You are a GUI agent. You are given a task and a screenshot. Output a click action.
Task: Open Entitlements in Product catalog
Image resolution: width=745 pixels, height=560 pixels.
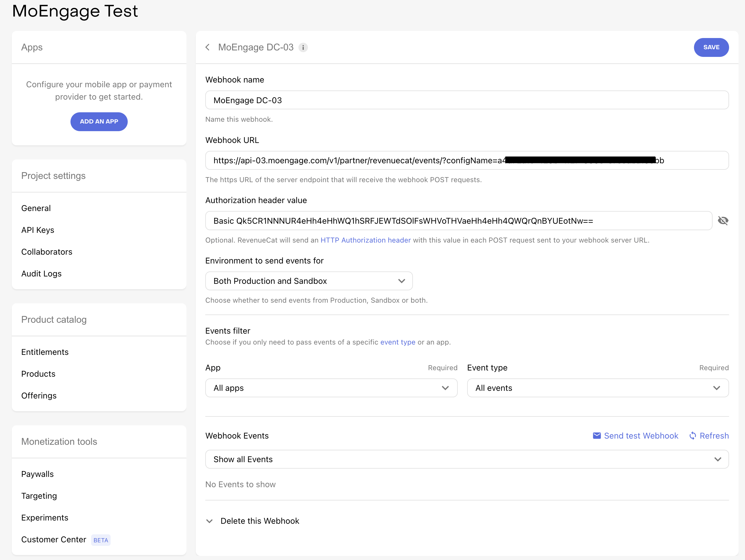click(45, 352)
